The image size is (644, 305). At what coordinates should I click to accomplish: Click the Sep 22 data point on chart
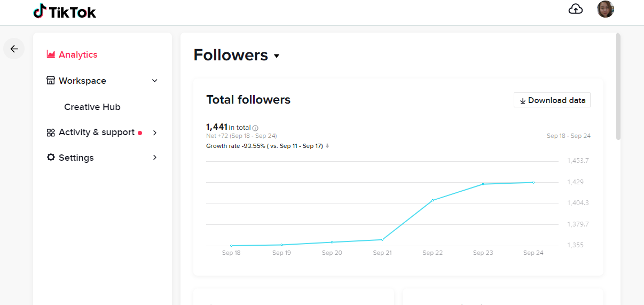(433, 200)
